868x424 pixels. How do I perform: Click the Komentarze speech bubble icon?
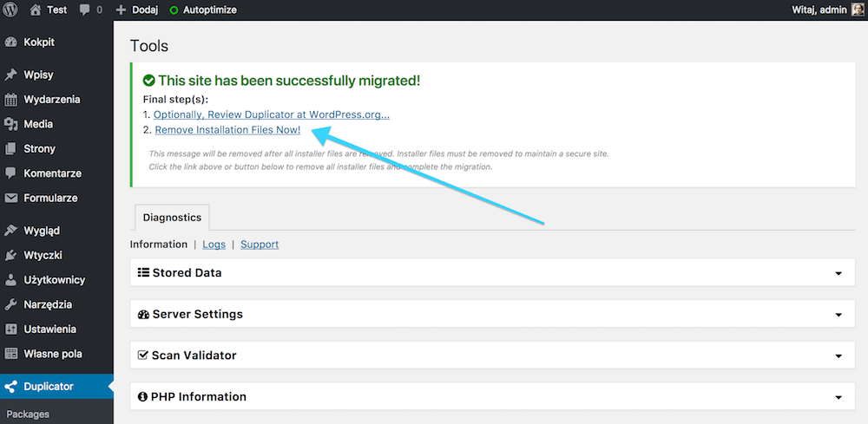pyautogui.click(x=10, y=173)
